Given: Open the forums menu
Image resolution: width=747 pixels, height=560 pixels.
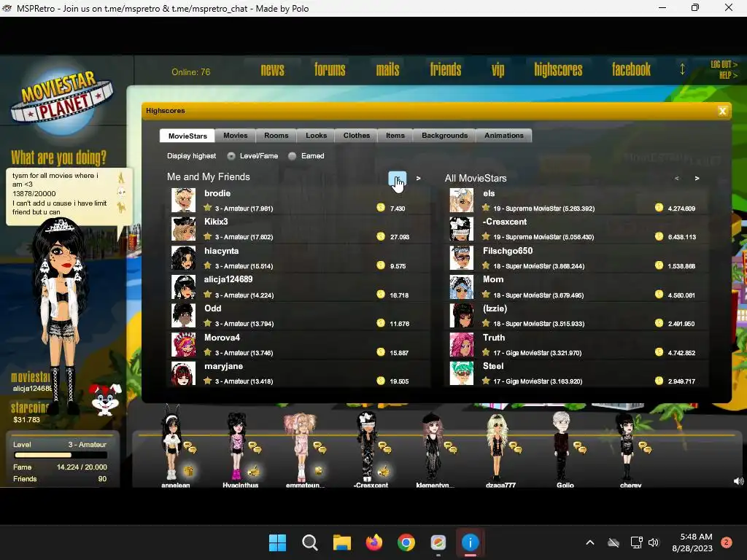Looking at the screenshot, I should 330,69.
